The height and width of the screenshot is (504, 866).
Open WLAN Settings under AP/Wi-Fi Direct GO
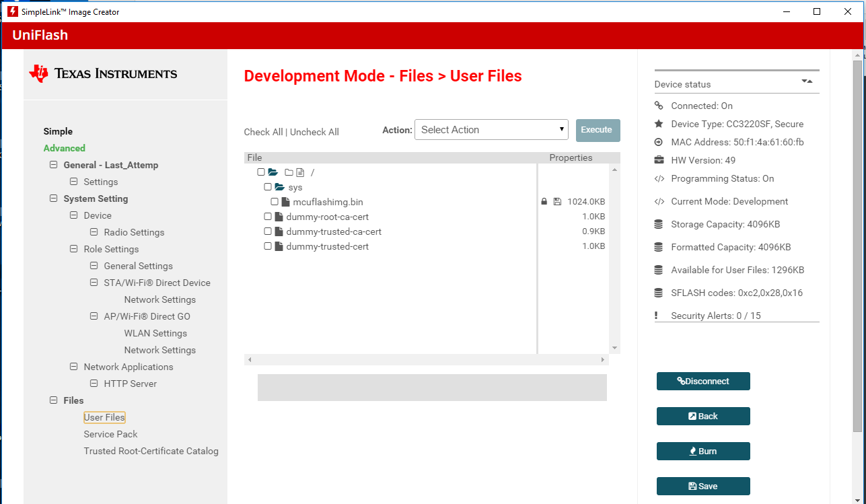point(155,333)
